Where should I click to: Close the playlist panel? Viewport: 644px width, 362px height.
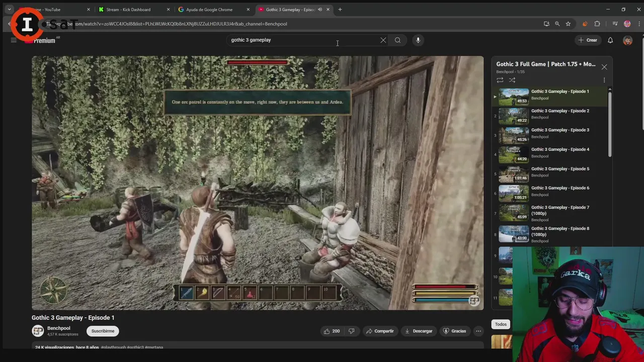(x=604, y=67)
